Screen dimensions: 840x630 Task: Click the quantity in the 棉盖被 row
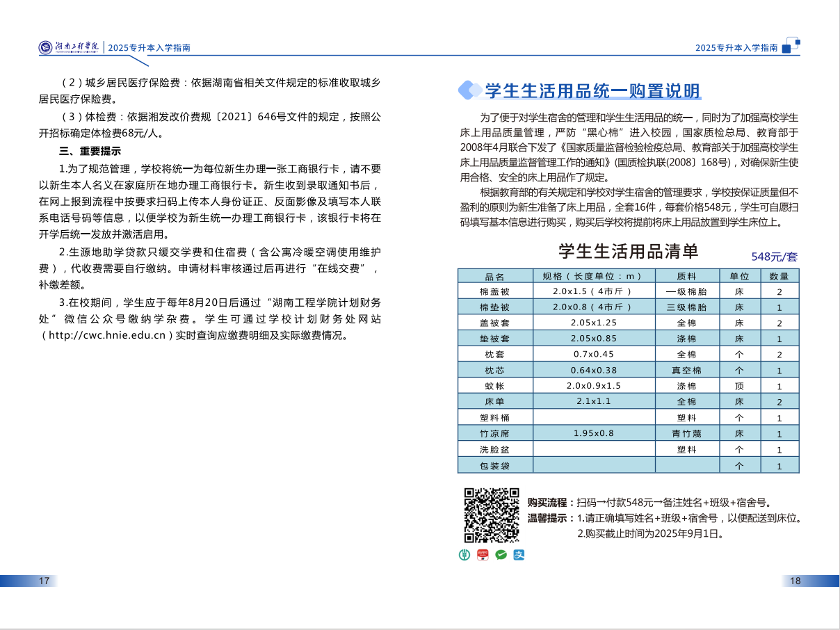click(x=780, y=292)
